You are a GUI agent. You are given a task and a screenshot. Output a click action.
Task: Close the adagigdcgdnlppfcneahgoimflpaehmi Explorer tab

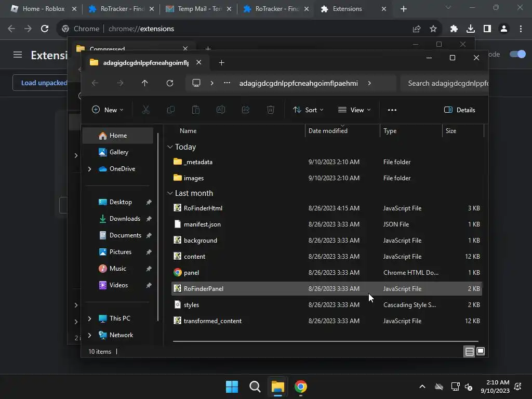[x=199, y=62]
